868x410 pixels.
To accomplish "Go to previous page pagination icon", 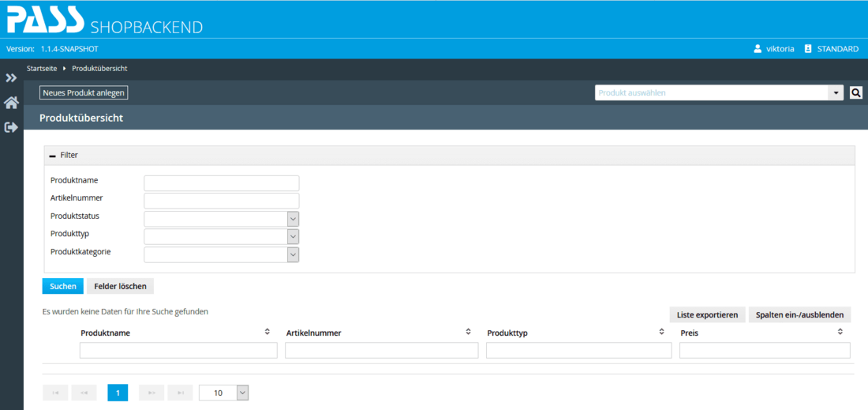I will (84, 393).
